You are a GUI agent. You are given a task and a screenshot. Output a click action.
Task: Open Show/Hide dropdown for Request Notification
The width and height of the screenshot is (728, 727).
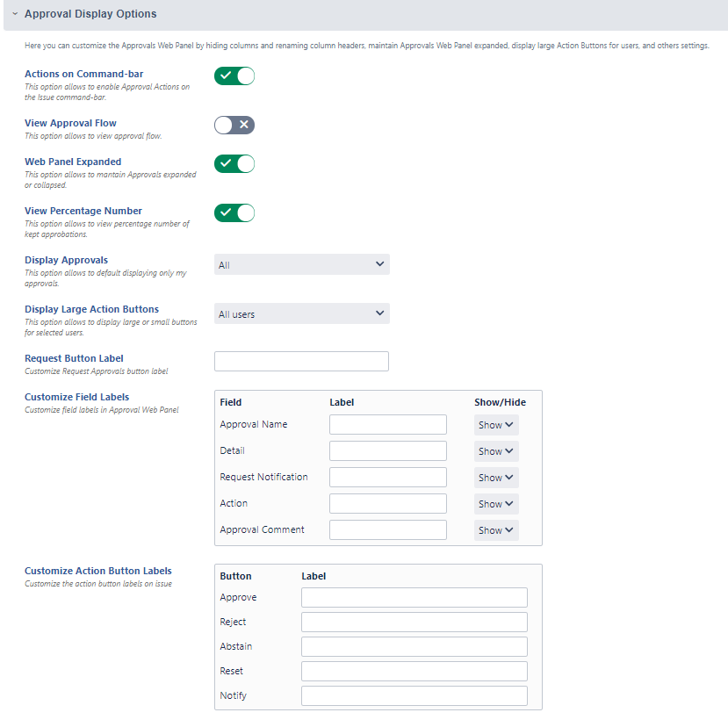496,478
